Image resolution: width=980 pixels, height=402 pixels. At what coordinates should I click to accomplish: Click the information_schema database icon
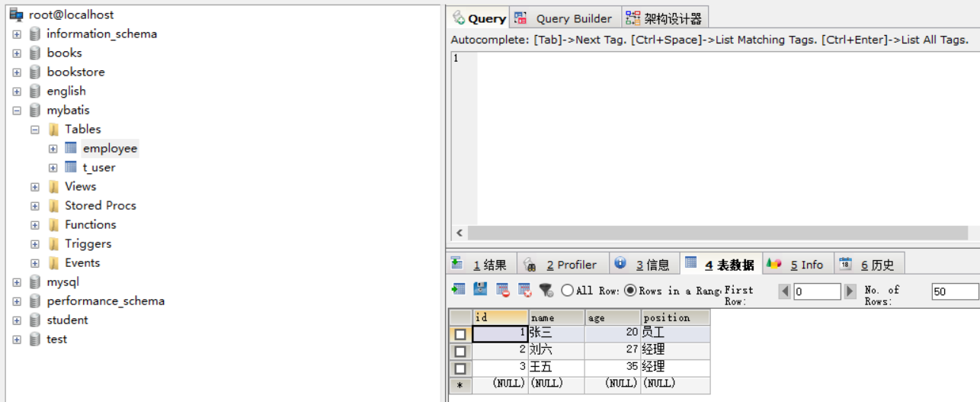coord(35,34)
